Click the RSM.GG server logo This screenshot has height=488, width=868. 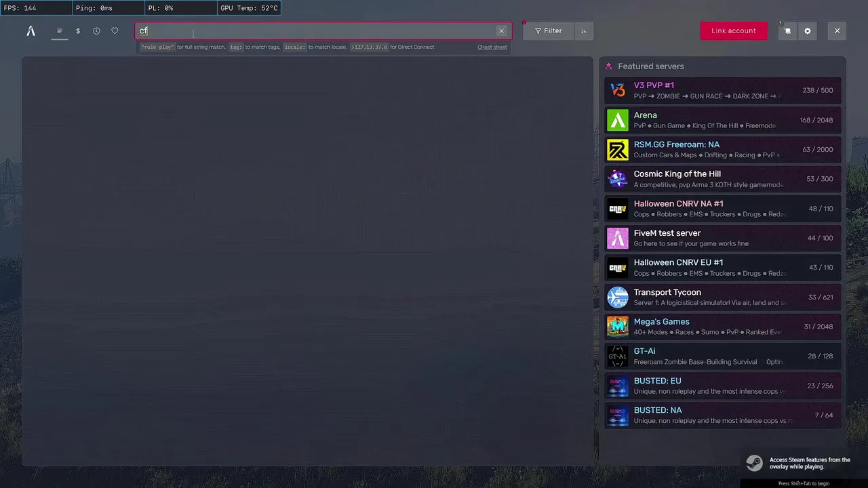(x=617, y=149)
